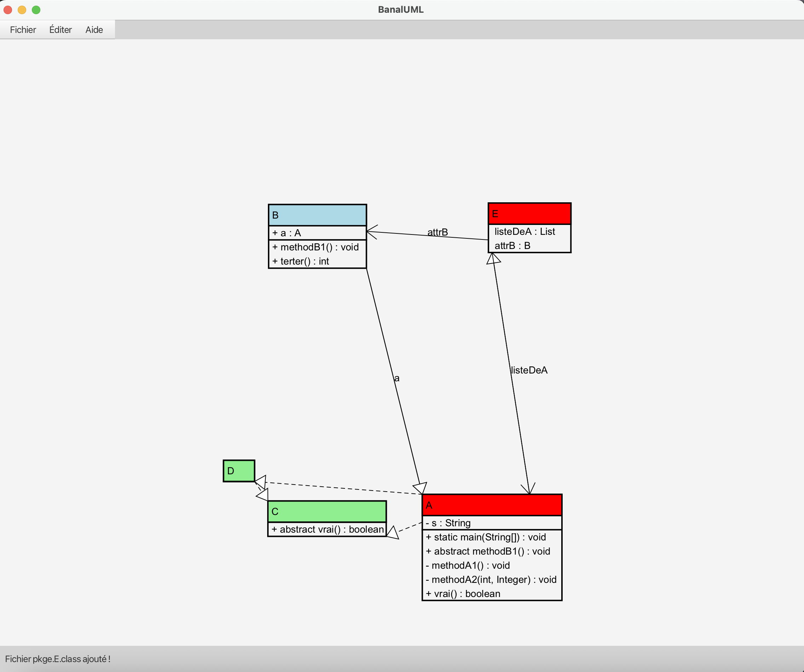804x672 pixels.
Task: Select the red class E header
Action: [529, 214]
